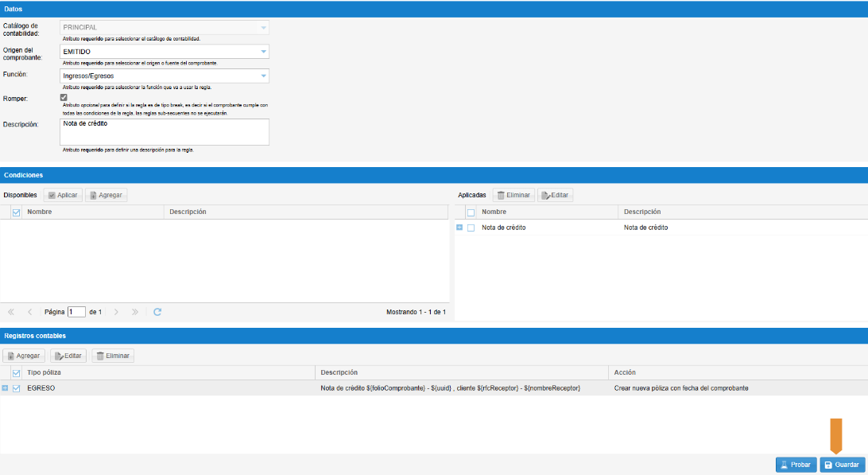The width and height of the screenshot is (868, 475).
Task: Open the Origen del comprobante dropdown
Action: 263,52
